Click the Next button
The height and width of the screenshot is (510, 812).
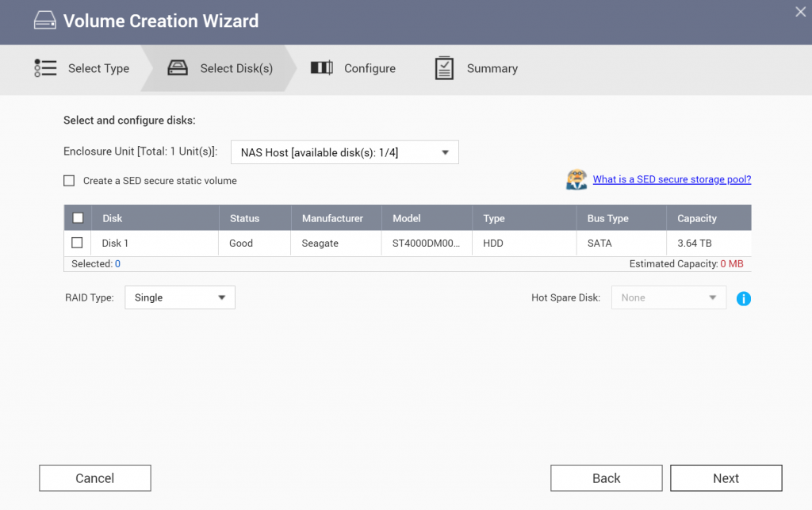[x=726, y=477]
